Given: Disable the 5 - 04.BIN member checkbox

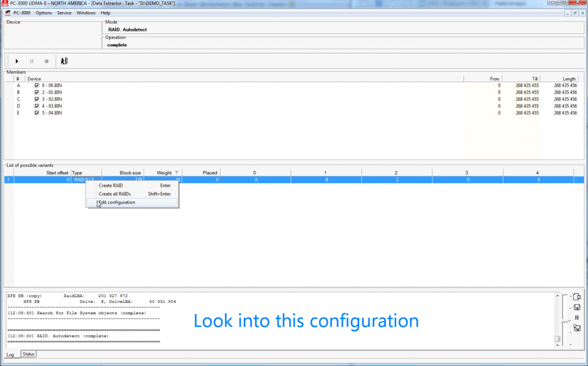Looking at the screenshot, I should click(x=37, y=113).
